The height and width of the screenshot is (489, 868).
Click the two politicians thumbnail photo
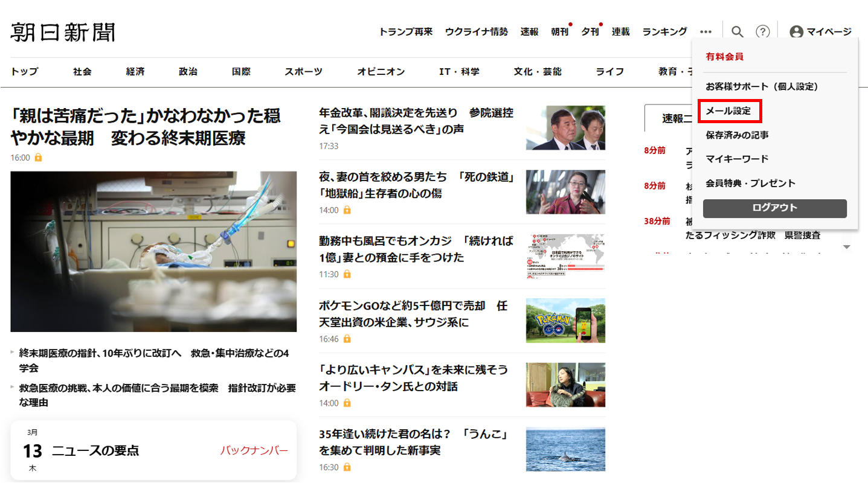pyautogui.click(x=565, y=128)
